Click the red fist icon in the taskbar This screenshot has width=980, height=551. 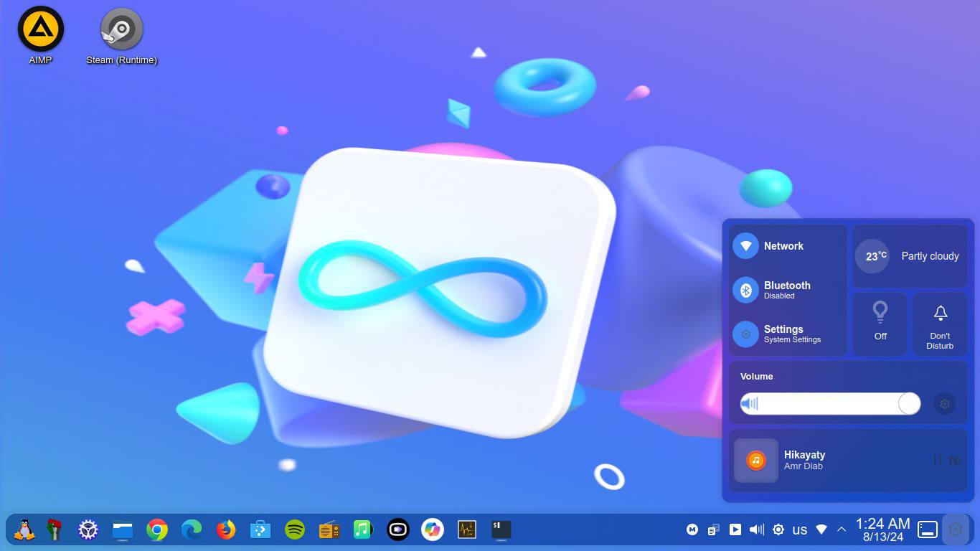pos(55,530)
